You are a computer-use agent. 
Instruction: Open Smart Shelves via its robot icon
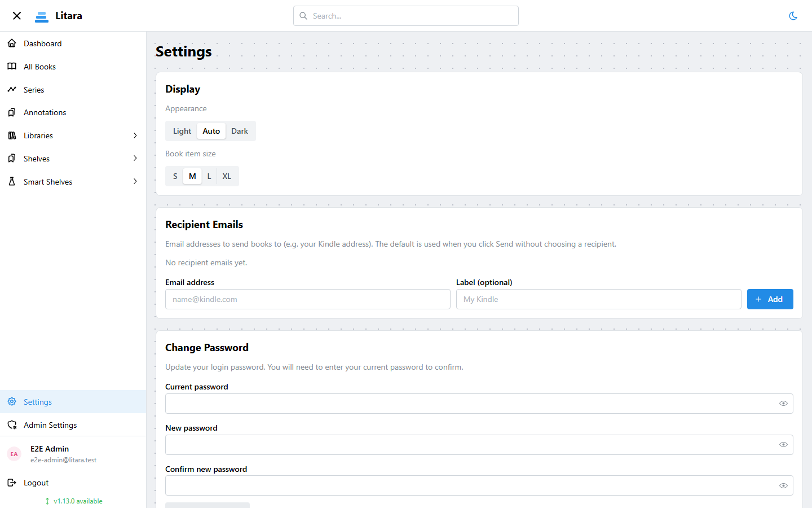(x=12, y=181)
